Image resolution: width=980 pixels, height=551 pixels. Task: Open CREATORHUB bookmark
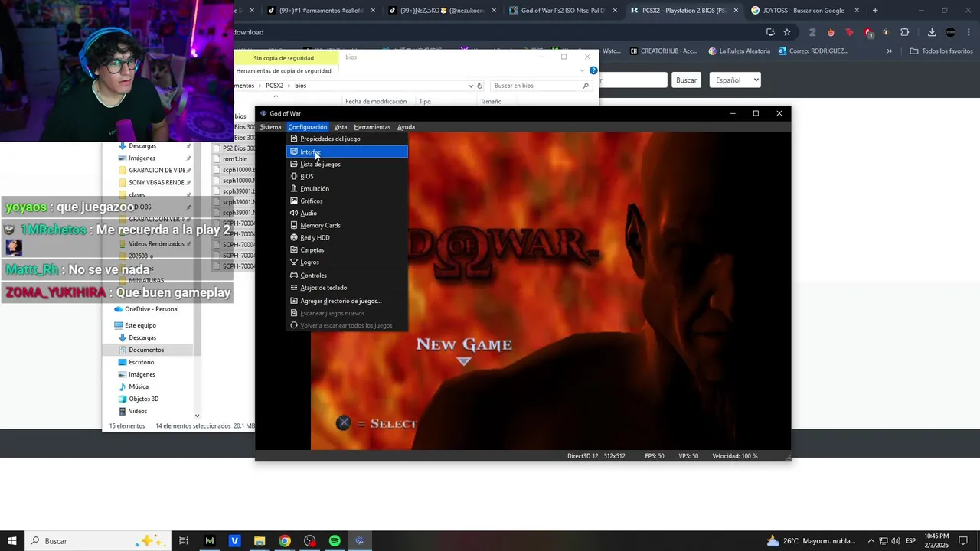click(x=663, y=51)
